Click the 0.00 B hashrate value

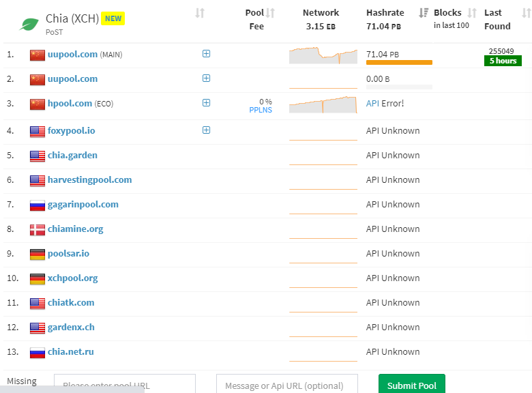click(378, 79)
